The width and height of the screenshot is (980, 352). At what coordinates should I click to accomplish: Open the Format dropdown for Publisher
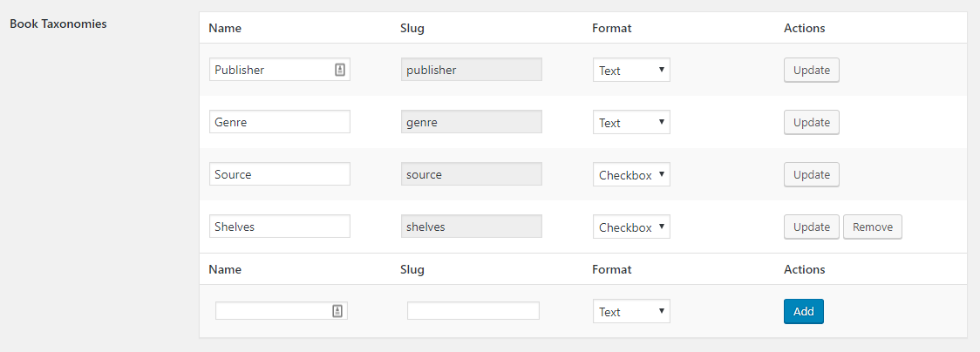[631, 70]
